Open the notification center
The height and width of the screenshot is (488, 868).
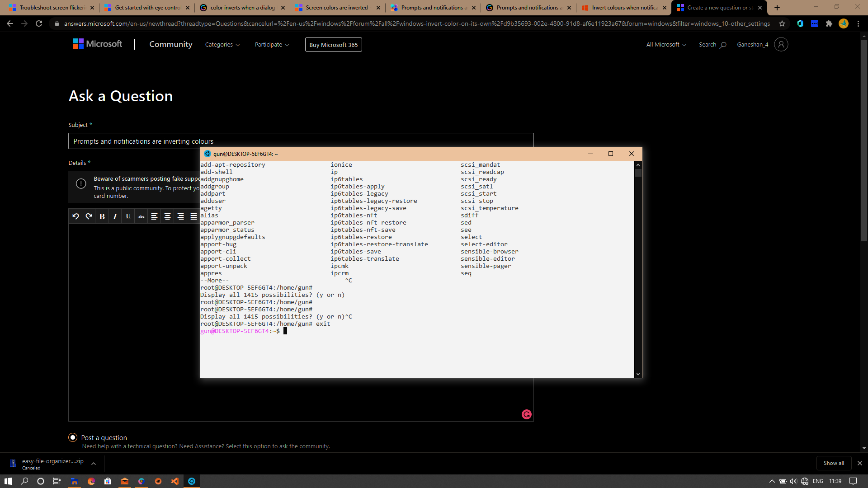[853, 481]
